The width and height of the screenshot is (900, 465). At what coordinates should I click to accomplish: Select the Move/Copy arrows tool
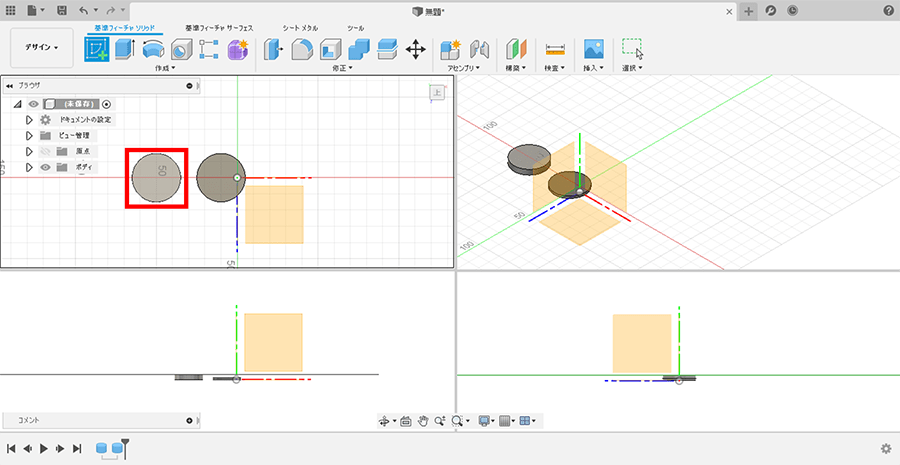click(416, 49)
